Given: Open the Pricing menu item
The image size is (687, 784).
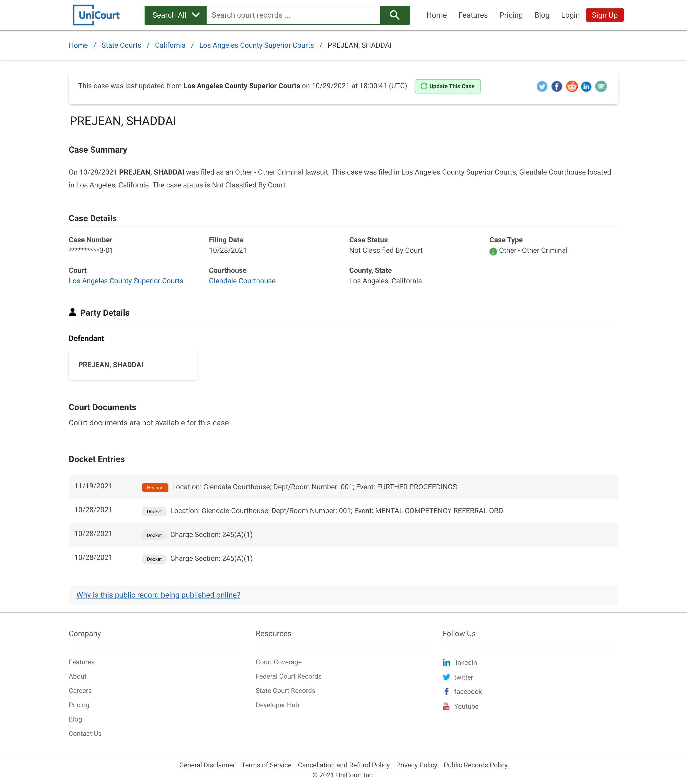Looking at the screenshot, I should coord(511,15).
